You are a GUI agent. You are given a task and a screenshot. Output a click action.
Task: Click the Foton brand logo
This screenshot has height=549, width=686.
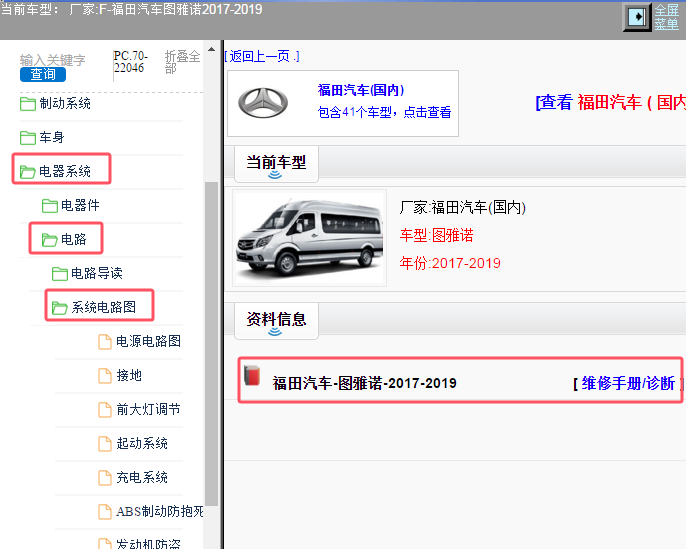click(x=263, y=103)
